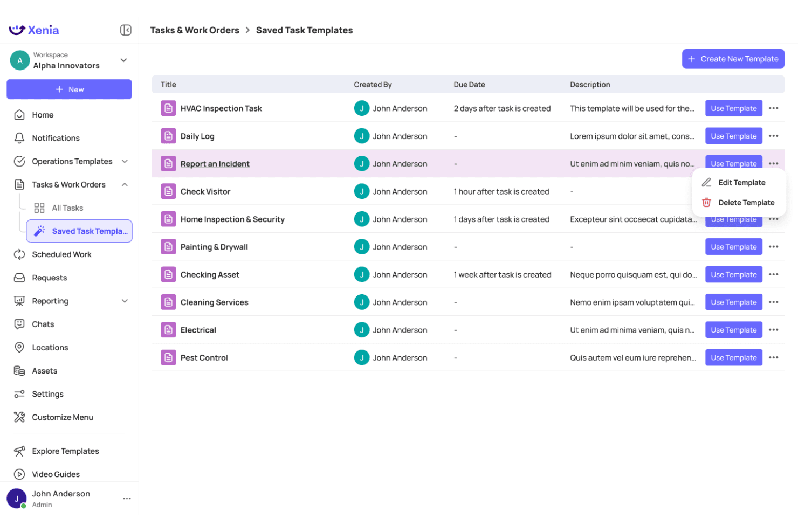Open more options for Checking Asset row
798x532 pixels.
[x=774, y=274]
